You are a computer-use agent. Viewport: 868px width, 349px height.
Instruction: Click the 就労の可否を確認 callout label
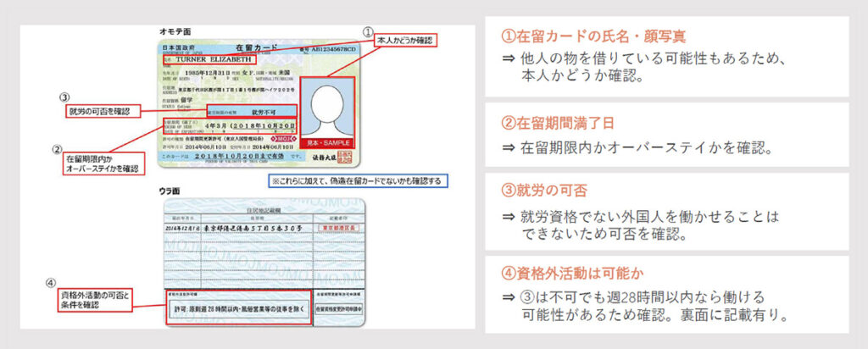pos(97,110)
